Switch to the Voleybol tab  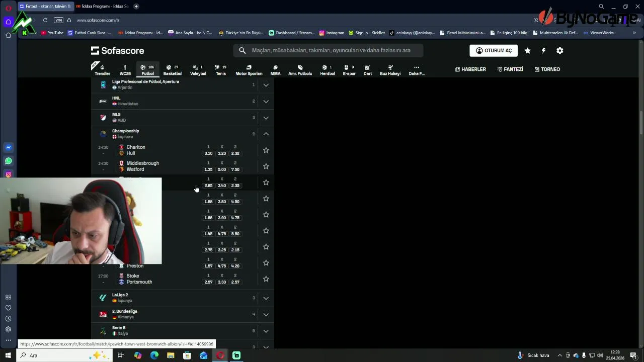click(198, 70)
